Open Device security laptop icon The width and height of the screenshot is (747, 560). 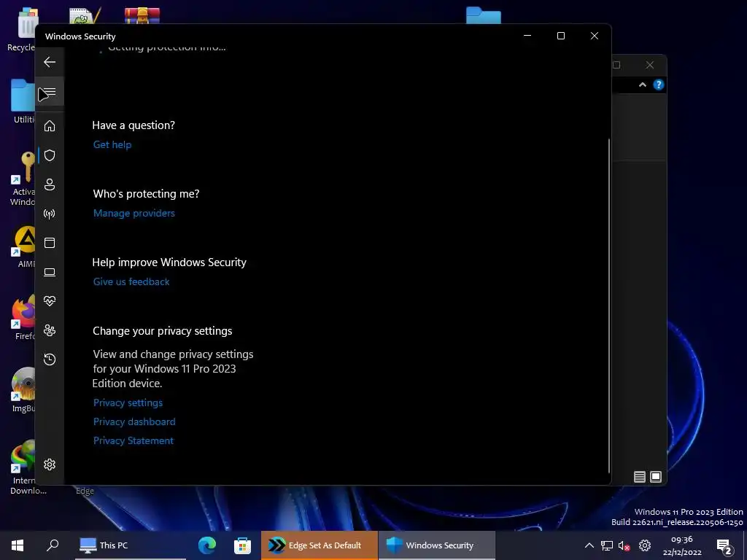point(50,272)
